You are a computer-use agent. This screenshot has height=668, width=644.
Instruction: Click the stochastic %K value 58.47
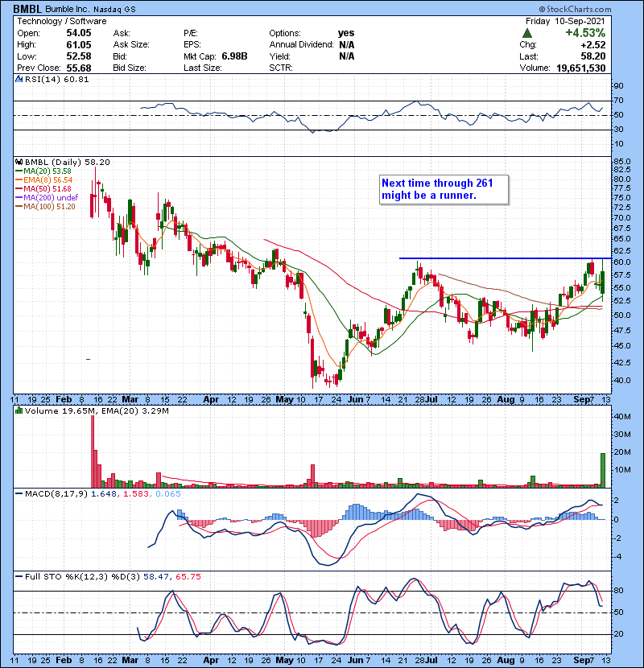coord(155,576)
